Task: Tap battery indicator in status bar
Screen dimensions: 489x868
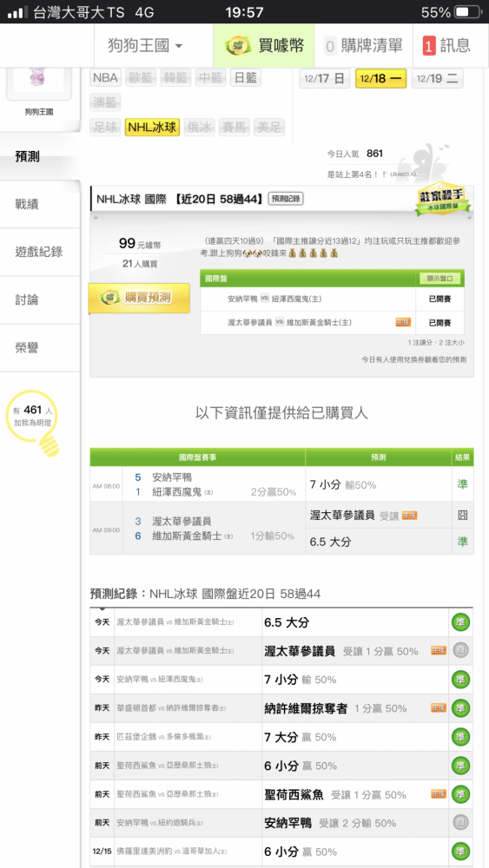Action: pos(468,12)
